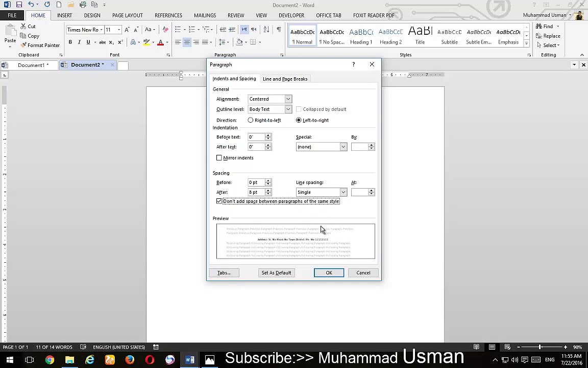Image resolution: width=588 pixels, height=368 pixels.
Task: Switch to Indents and Spacing tab
Action: (x=234, y=79)
